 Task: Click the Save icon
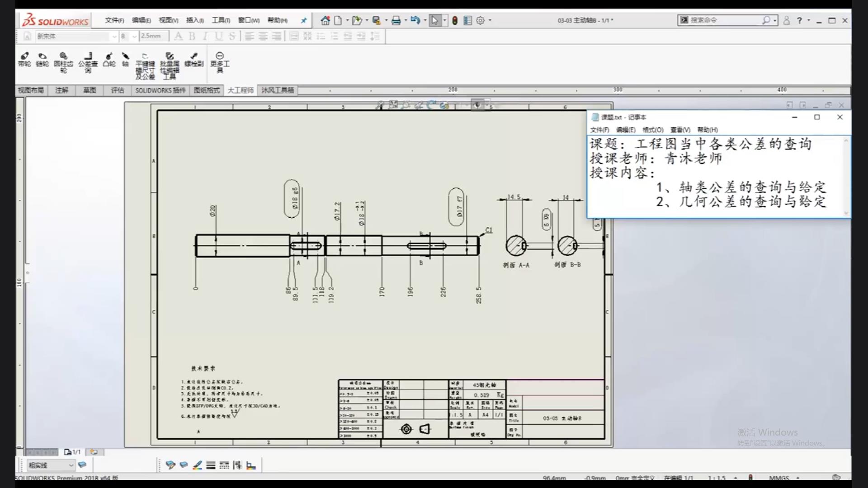click(x=376, y=20)
